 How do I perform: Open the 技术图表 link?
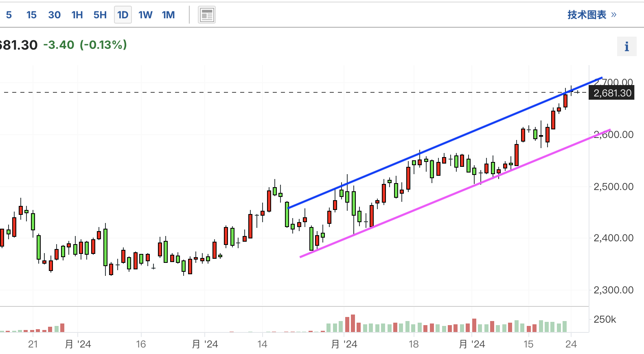(x=592, y=15)
